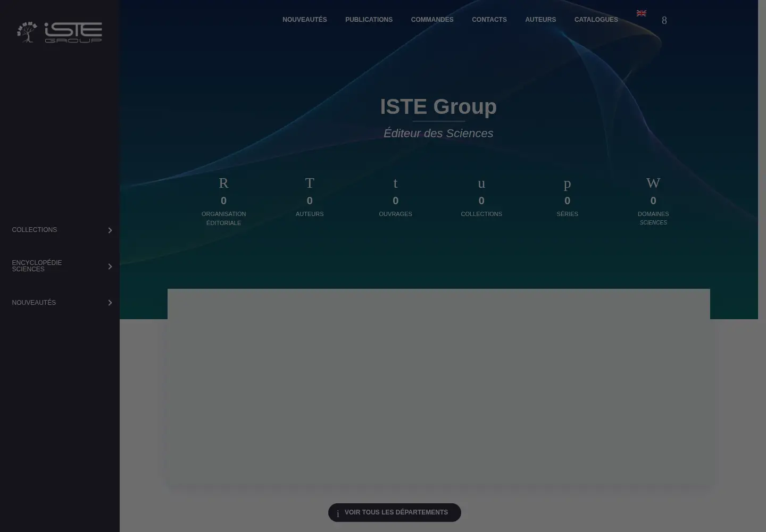
Task: Click the ISTE Group logo
Action: (59, 32)
